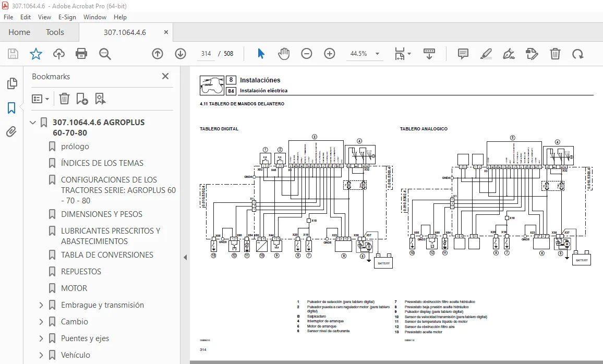This screenshot has width=603, height=364.
Task: Collapse the navigation pane with side arrow
Action: click(185, 258)
